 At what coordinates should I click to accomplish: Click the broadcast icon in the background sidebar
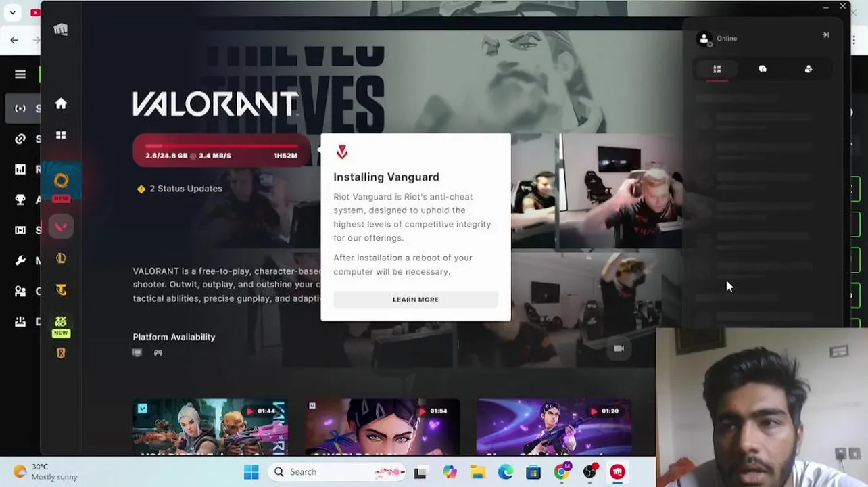pyautogui.click(x=20, y=108)
